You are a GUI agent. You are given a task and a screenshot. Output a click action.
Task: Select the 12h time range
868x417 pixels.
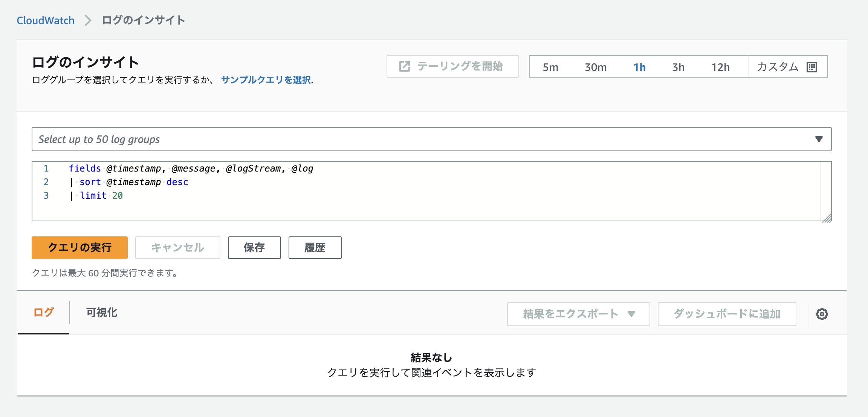pos(720,67)
